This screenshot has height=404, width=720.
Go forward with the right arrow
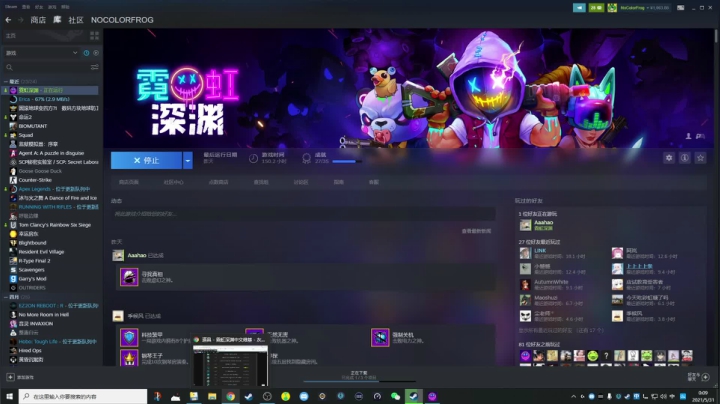tap(20, 20)
